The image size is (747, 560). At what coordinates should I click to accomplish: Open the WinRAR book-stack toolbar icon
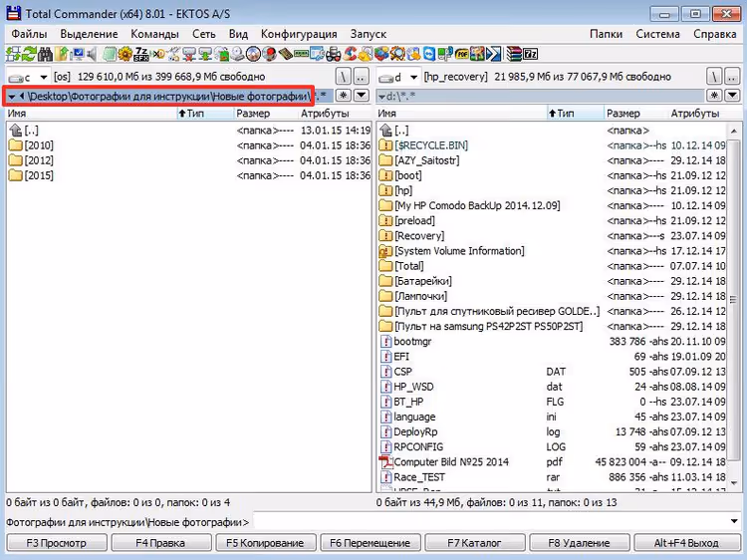click(x=513, y=54)
